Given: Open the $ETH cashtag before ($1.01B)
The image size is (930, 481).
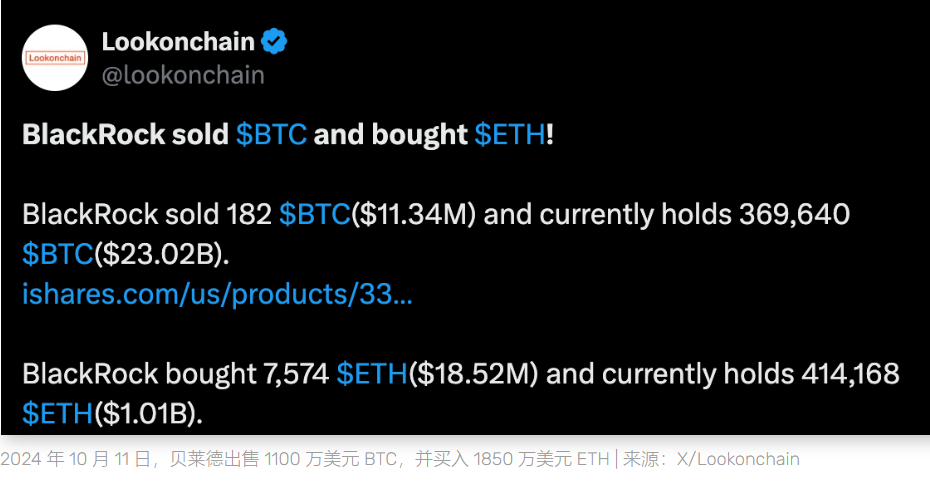Looking at the screenshot, I should click(x=58, y=414).
